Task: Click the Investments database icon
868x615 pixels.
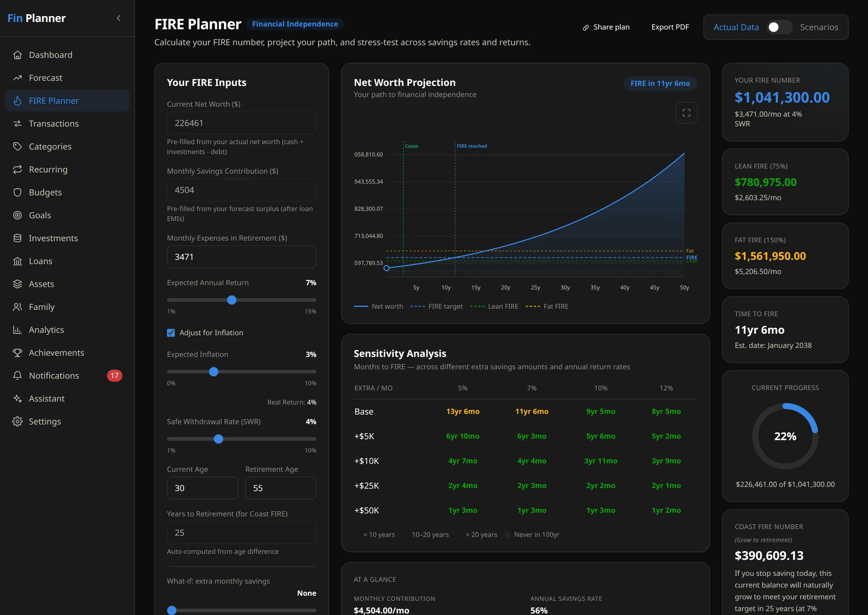Action: tap(17, 238)
